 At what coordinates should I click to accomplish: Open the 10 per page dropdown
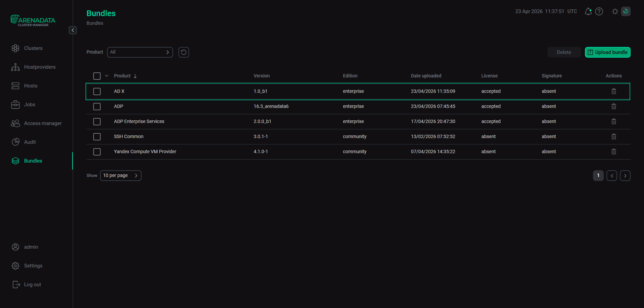click(121, 176)
